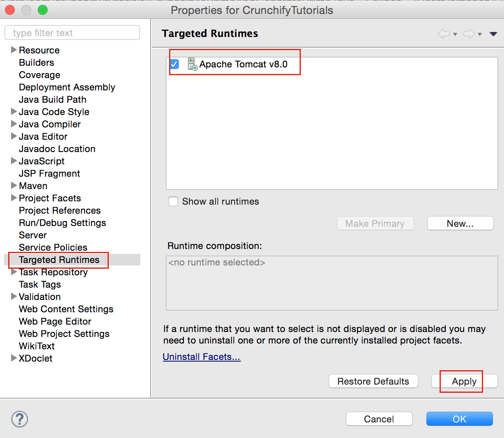Open back history dropdown arrow
504x438 pixels.
(455, 35)
